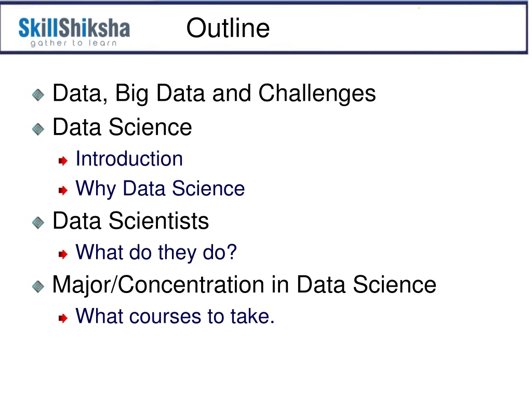
Task: Select the Why Data Science sub-item
Action: 160,189
